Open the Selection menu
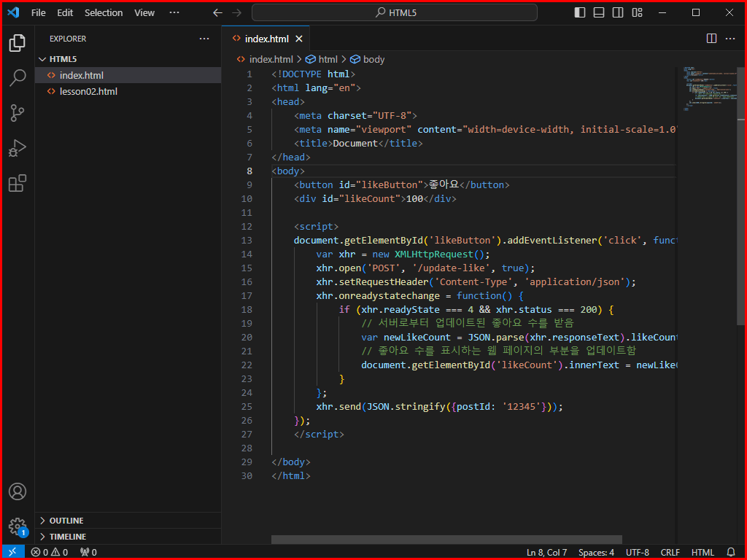 (104, 13)
